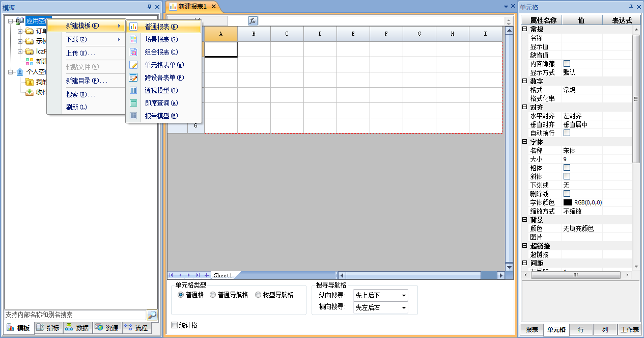Image resolution: width=644 pixels, height=338 pixels.
Task: Tick the 统计格 checkbox
Action: click(175, 325)
